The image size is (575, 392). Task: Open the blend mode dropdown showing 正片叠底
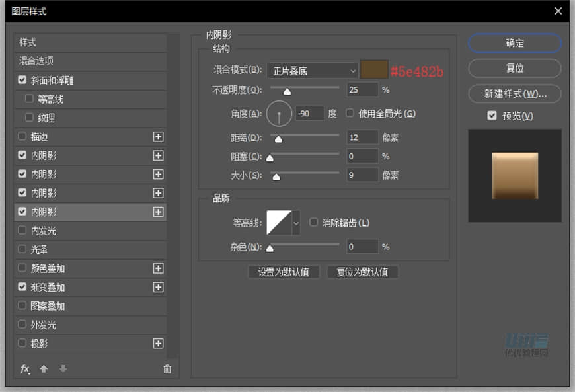[x=311, y=70]
